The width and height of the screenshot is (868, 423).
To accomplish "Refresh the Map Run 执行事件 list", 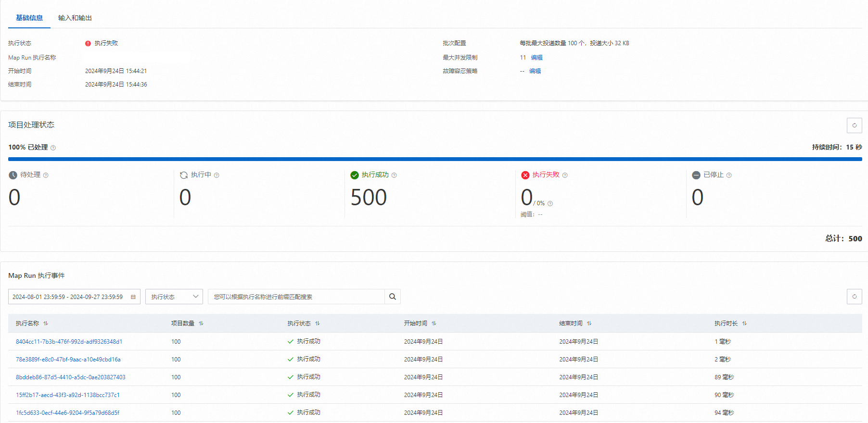I will click(855, 297).
